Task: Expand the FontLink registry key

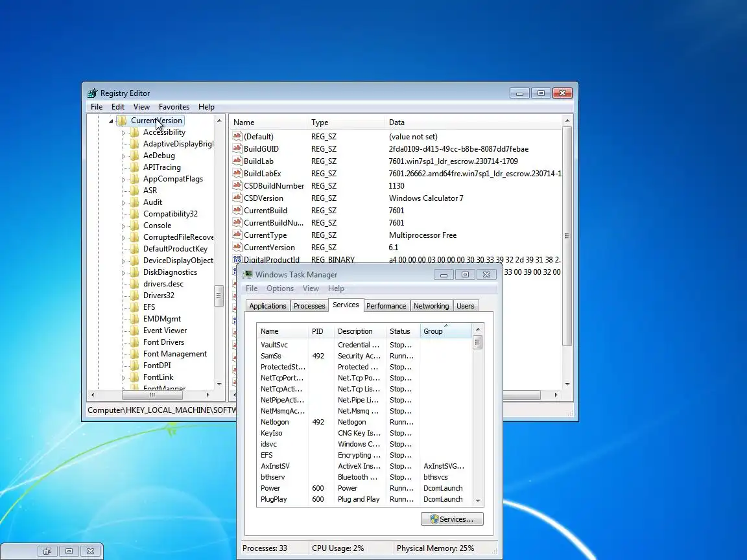Action: click(123, 378)
